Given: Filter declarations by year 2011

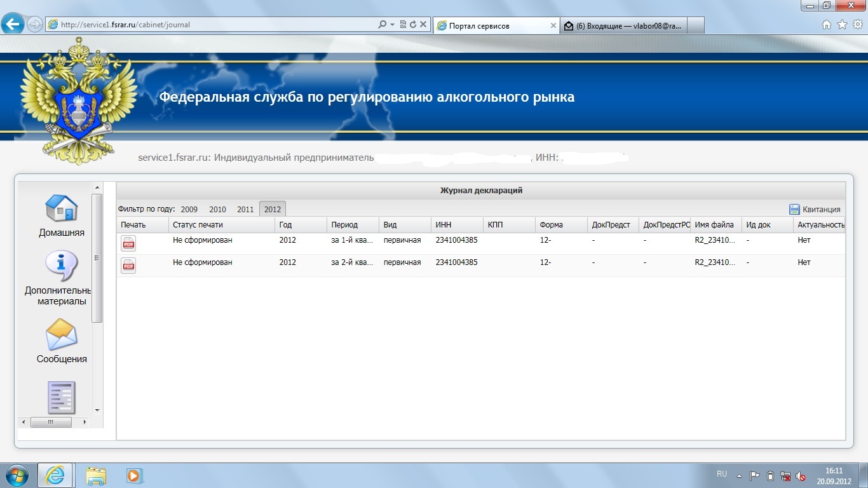Looking at the screenshot, I should 245,209.
